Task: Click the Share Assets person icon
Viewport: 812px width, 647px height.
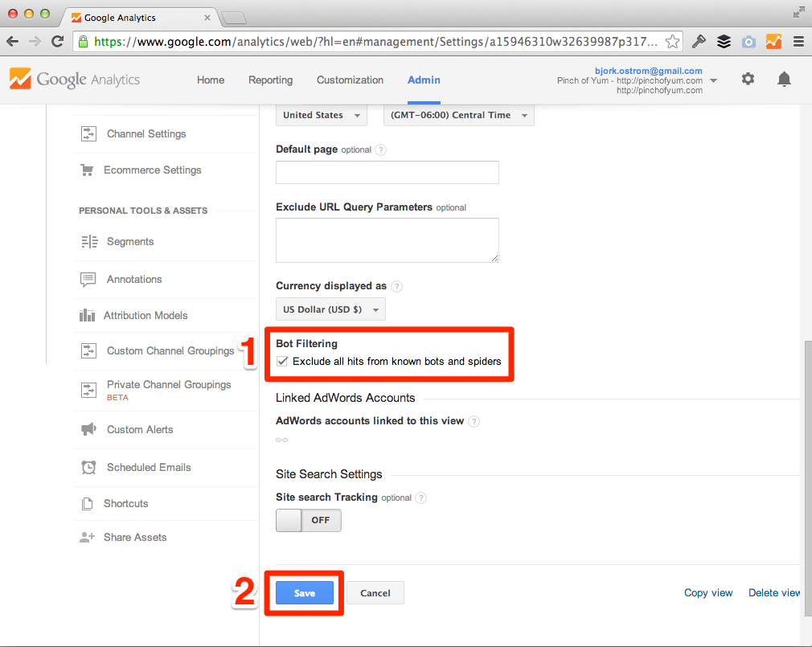Action: point(87,537)
